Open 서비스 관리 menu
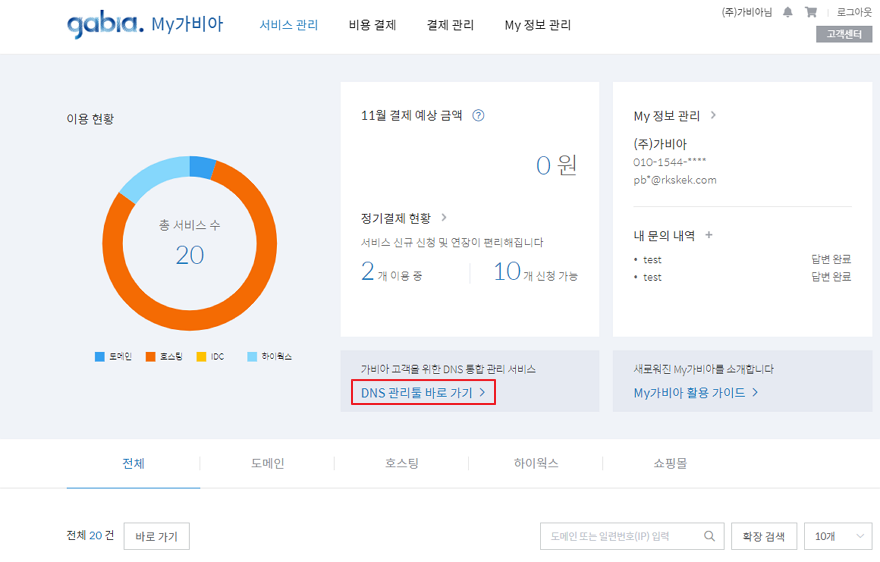This screenshot has height=562, width=880. point(288,25)
